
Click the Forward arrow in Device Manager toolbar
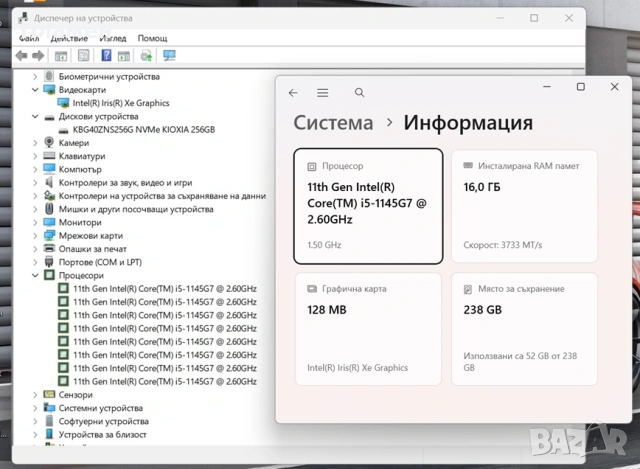pos(38,56)
